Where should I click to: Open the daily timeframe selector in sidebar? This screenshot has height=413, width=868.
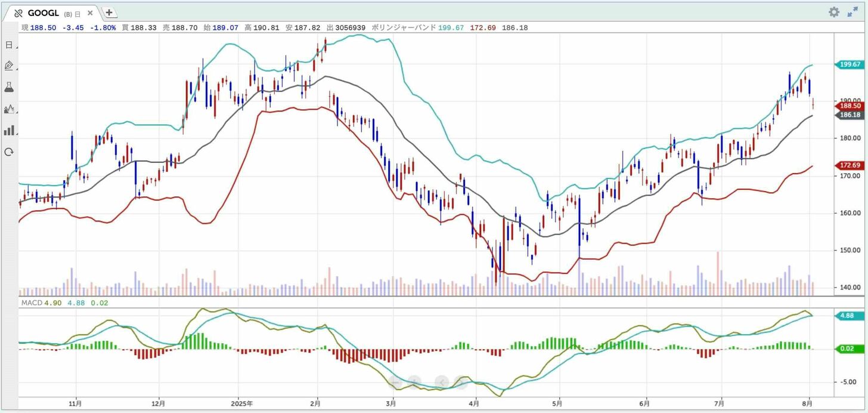pos(9,45)
